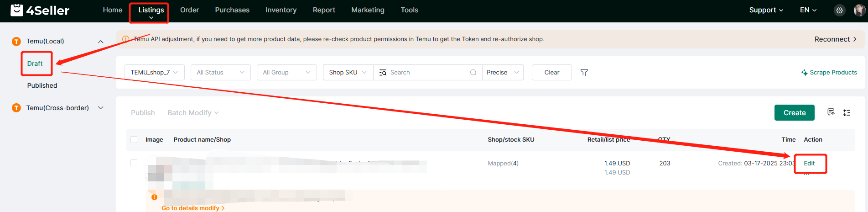This screenshot has width=868, height=212.
Task: Click the Time column header
Action: (789, 139)
